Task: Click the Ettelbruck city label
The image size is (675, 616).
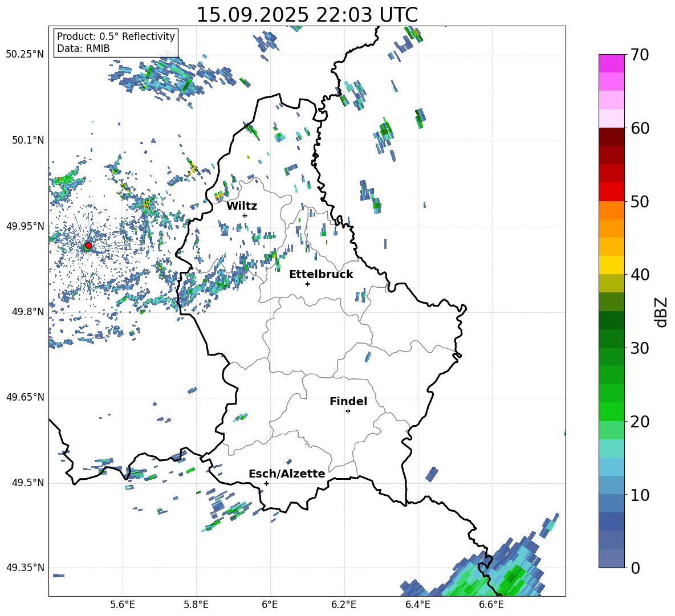Action: click(321, 275)
